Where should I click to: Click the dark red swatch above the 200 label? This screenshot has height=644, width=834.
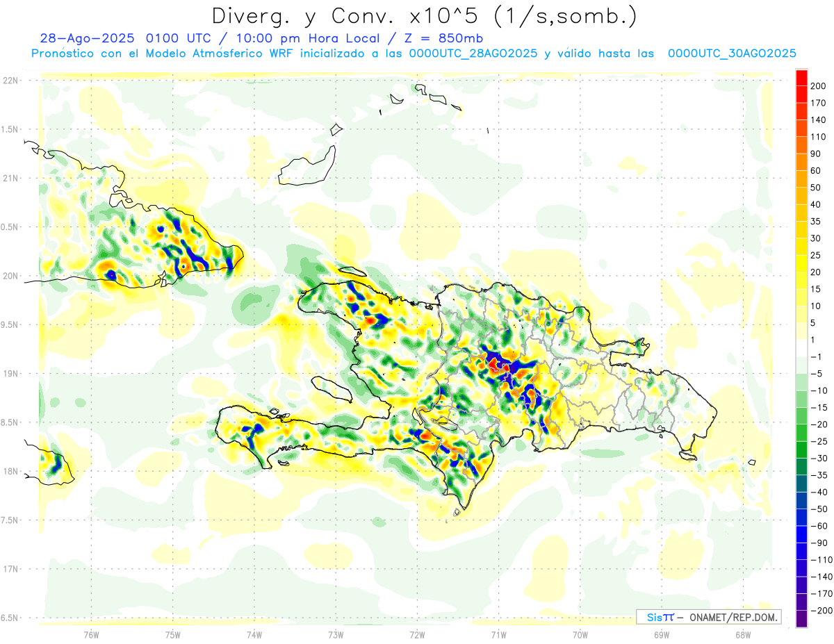[x=801, y=78]
